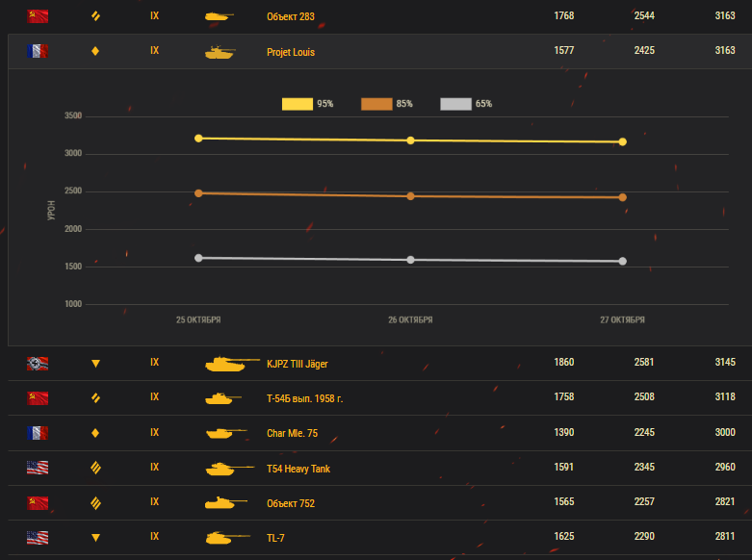Click the TL-7 tank silhouette icon
The width and height of the screenshot is (752, 560).
click(x=228, y=538)
